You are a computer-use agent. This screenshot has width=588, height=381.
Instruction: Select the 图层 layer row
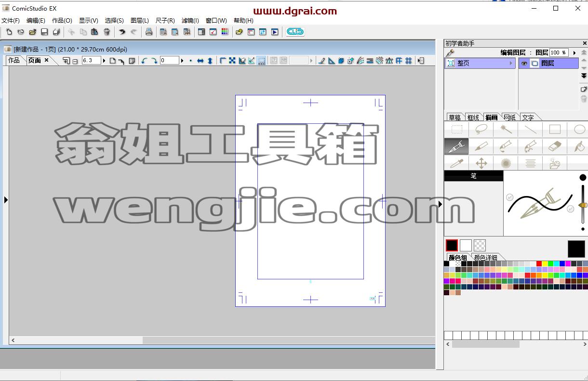[x=548, y=63]
